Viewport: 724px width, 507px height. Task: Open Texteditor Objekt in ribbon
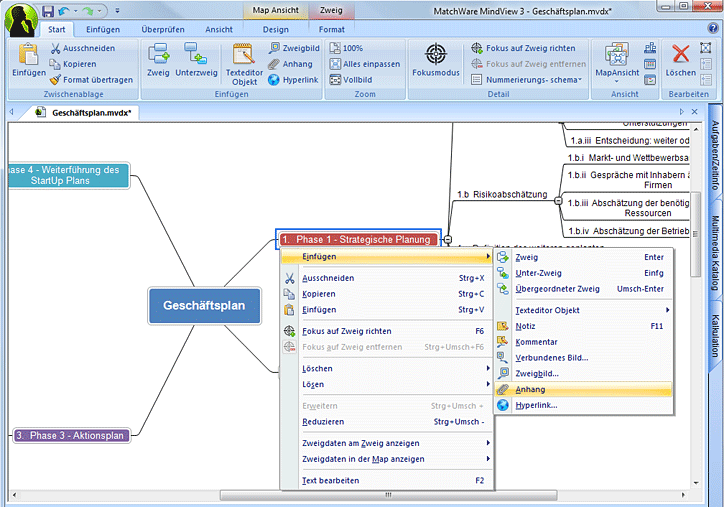pos(244,65)
